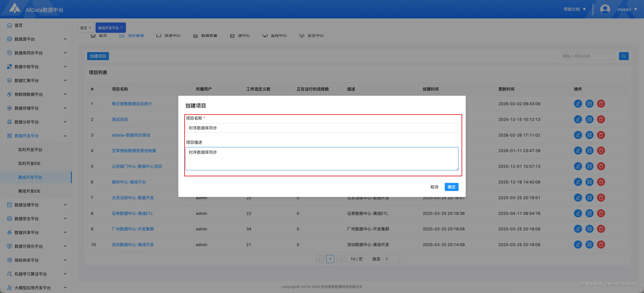
Task: Switch to the 首页 tab
Action: pos(84,28)
